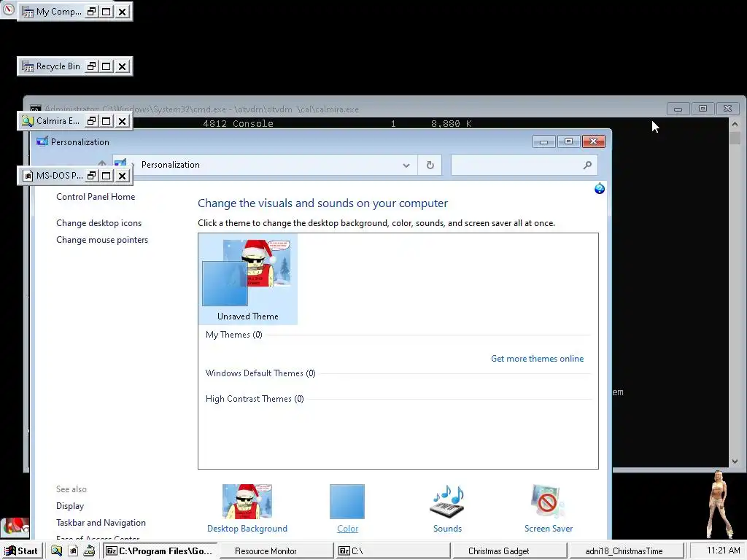Viewport: 747px width, 560px height.
Task: Click the up navigation arrow in Personalization
Action: coord(102,163)
